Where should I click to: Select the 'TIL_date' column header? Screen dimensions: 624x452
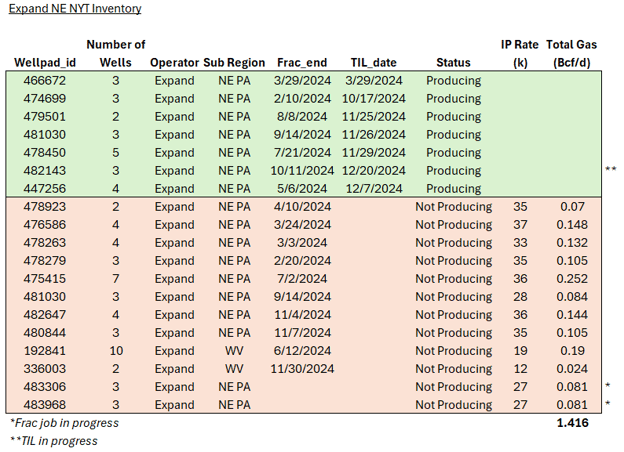(x=373, y=62)
